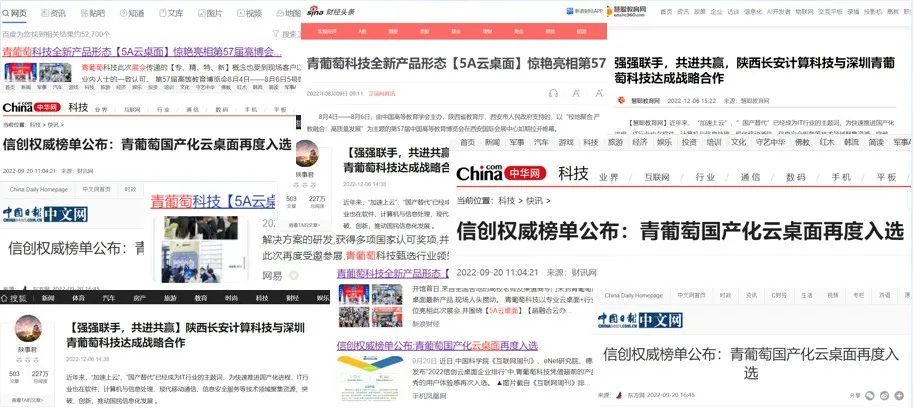
Task: Click the 慧聪教育网 source icon under article title
Action: [621, 101]
